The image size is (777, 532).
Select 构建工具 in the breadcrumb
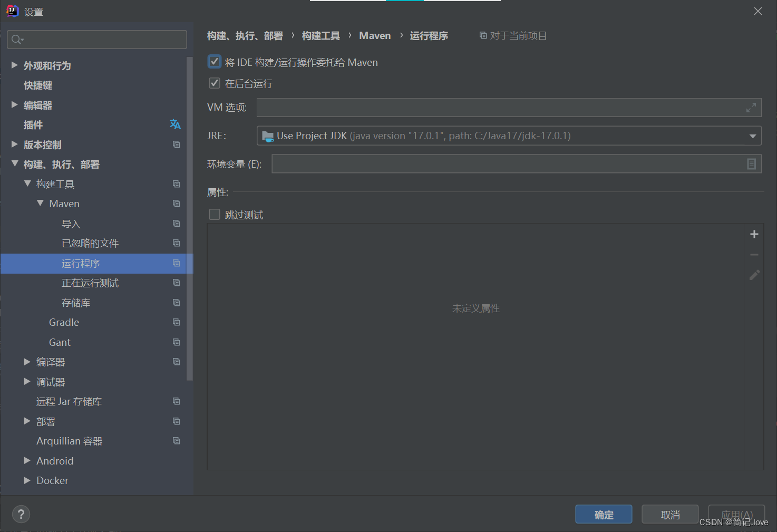tap(320, 35)
